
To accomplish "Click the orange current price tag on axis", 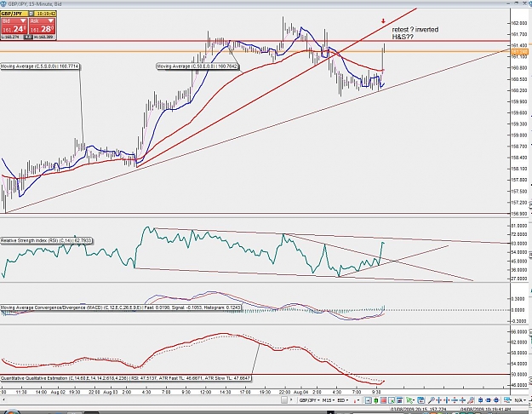I will pyautogui.click(x=519, y=52).
